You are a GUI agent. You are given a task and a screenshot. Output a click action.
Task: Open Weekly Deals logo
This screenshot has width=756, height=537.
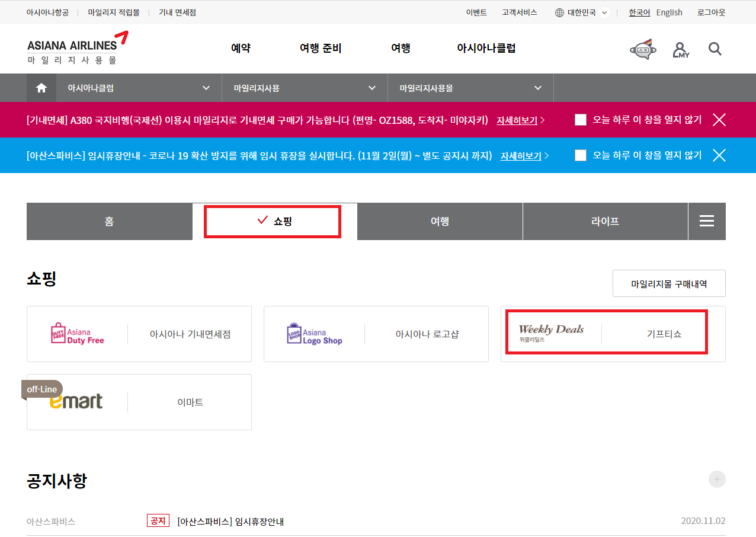pyautogui.click(x=551, y=333)
